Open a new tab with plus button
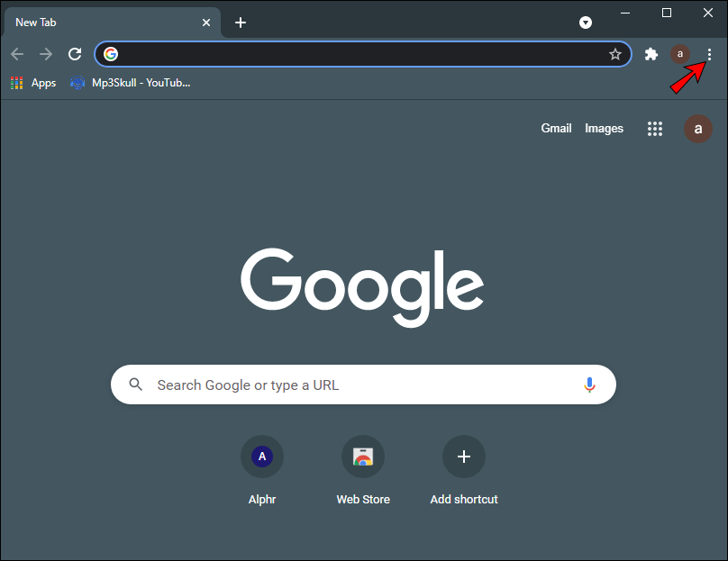Screen dimensions: 728x561 241,23
